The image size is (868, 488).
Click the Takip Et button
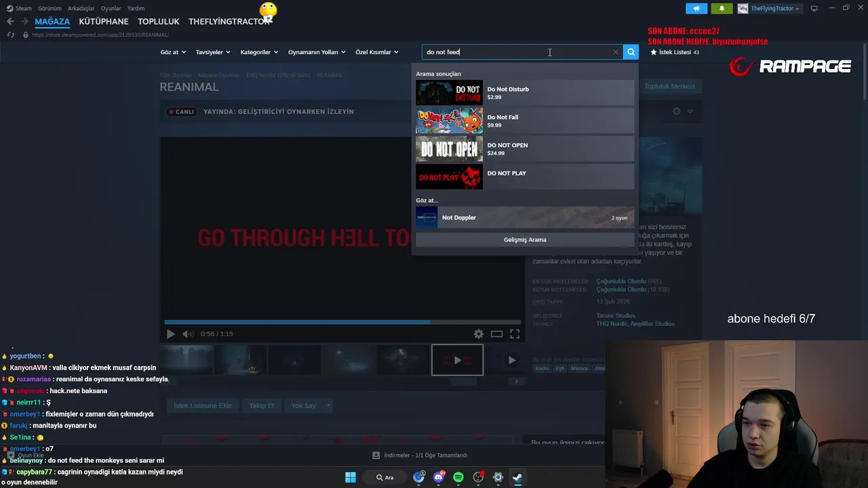pyautogui.click(x=261, y=406)
